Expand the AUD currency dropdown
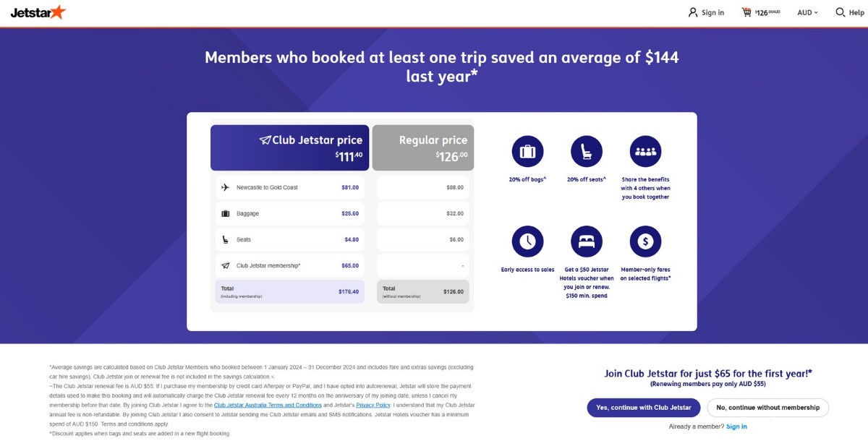 point(807,12)
